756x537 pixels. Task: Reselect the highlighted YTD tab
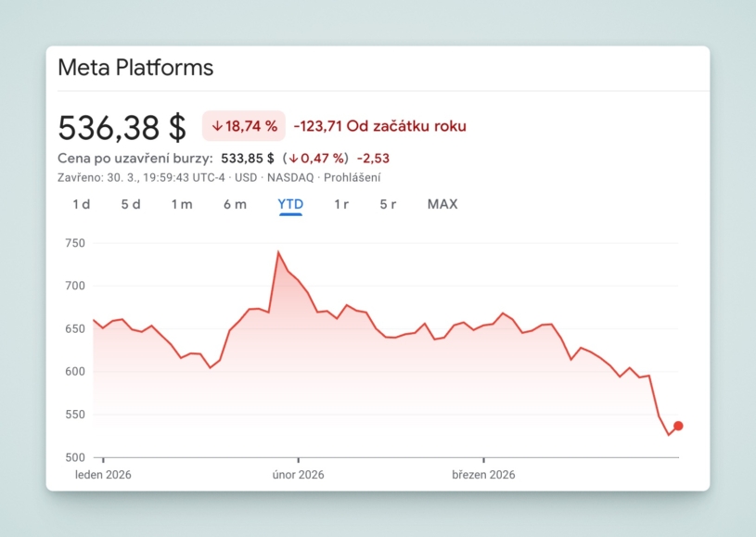pos(290,204)
